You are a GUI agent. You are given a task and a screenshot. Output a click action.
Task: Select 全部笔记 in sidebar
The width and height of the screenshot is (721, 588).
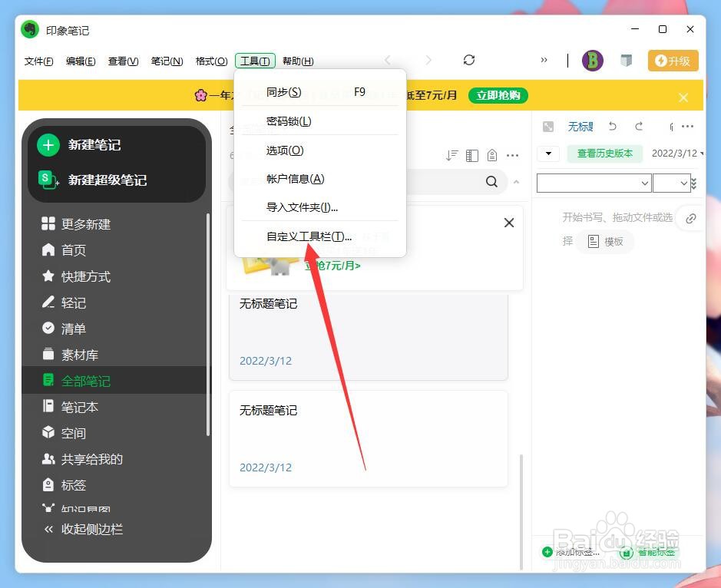click(x=117, y=380)
